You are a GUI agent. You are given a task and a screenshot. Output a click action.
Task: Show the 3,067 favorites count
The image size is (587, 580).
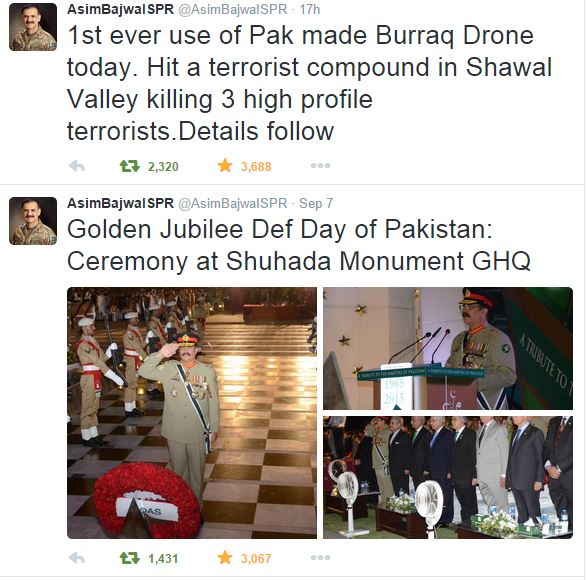256,559
